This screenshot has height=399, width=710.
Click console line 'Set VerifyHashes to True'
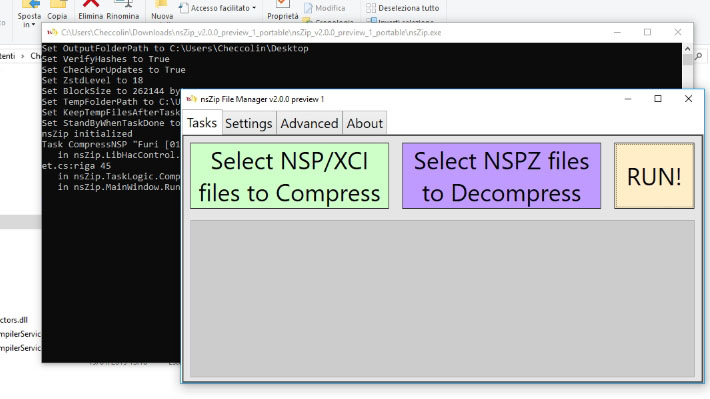coord(106,59)
